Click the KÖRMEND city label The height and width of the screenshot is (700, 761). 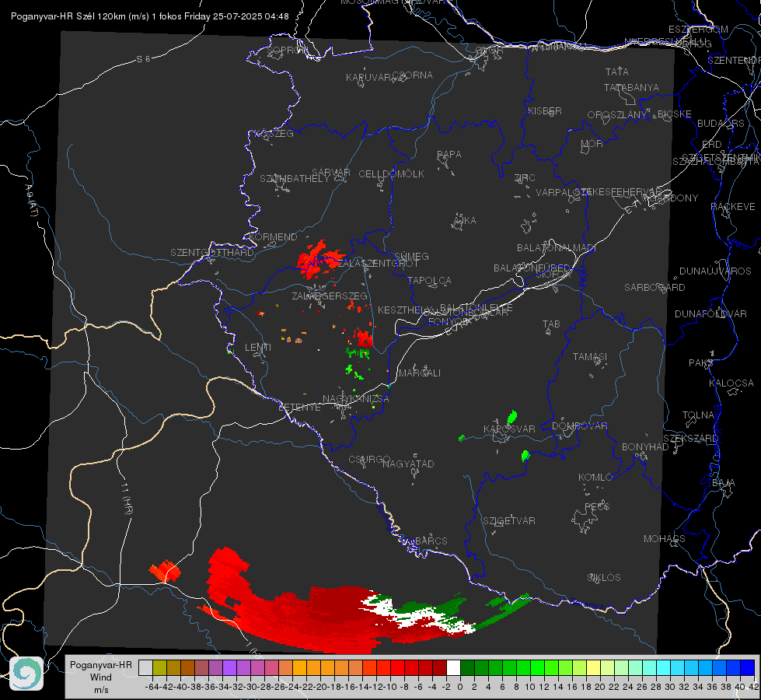[x=273, y=237]
